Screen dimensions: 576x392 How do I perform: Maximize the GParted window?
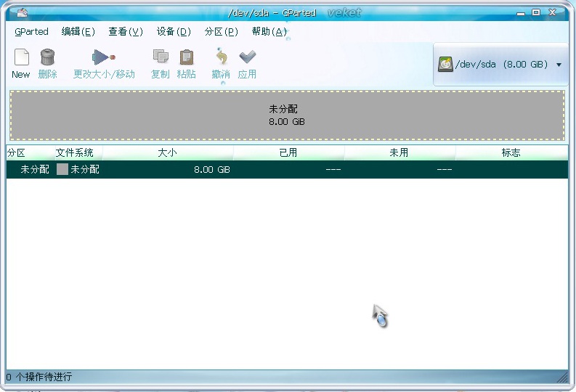536,12
